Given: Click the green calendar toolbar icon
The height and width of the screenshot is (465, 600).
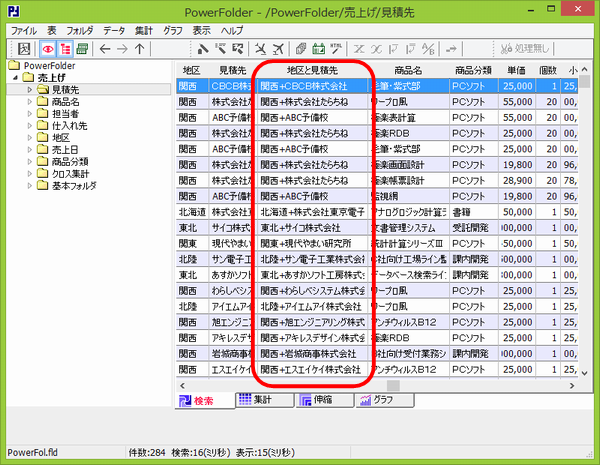Looking at the screenshot, I should click(318, 49).
